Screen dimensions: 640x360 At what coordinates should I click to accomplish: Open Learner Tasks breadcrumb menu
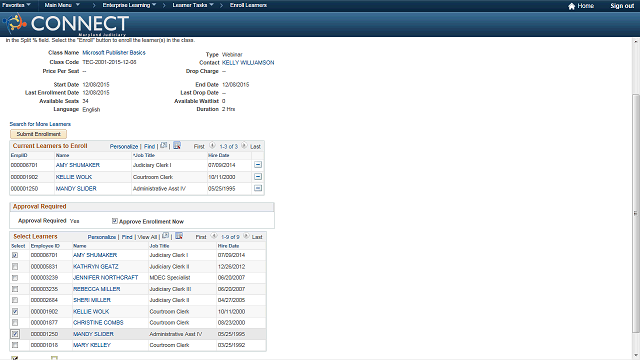pos(193,5)
